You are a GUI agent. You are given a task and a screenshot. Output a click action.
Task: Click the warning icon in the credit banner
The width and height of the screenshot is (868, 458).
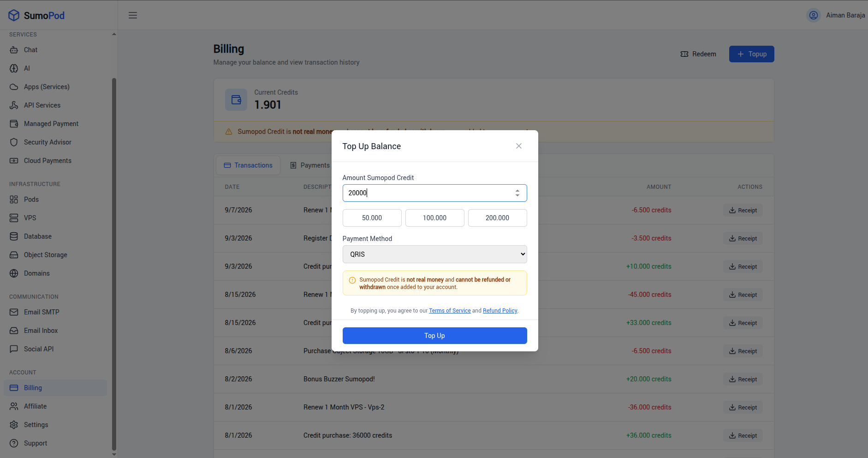point(228,132)
